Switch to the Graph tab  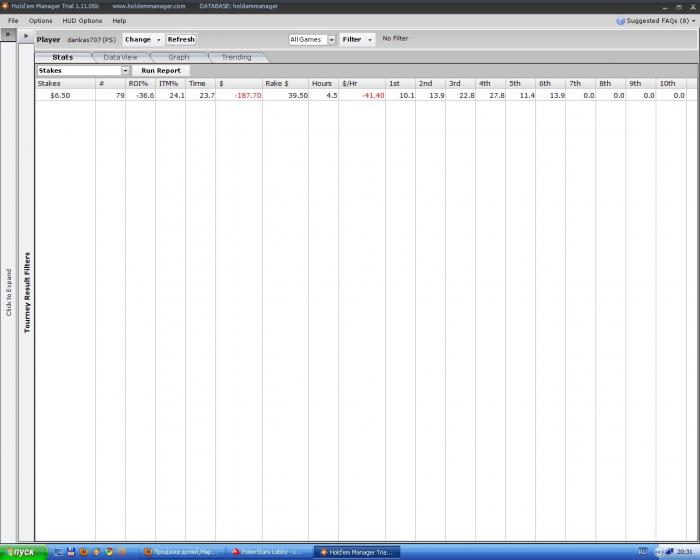179,57
